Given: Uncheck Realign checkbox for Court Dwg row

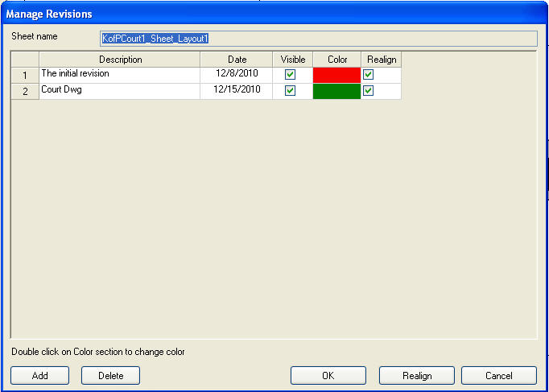Looking at the screenshot, I should click(x=369, y=91).
